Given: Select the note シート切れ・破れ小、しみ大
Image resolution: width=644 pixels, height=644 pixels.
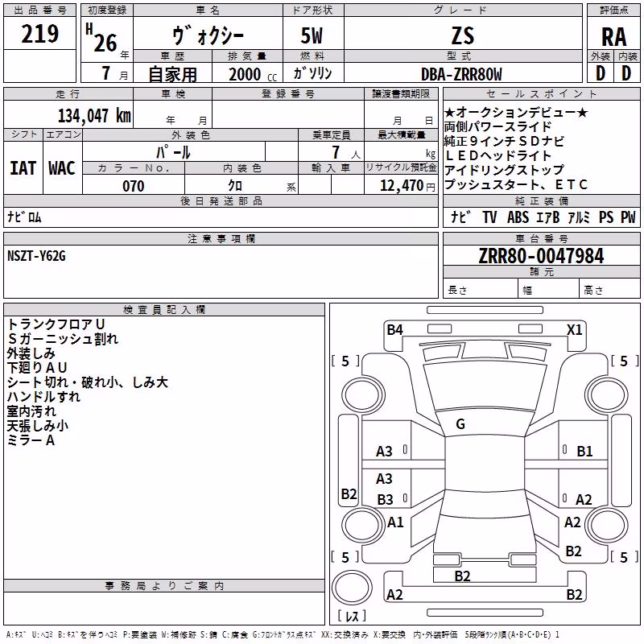Looking at the screenshot, I should (88, 382).
